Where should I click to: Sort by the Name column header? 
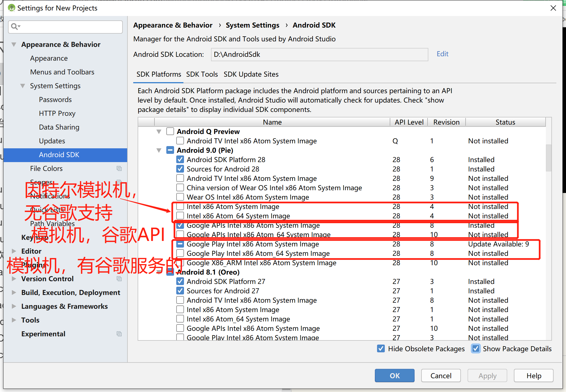point(272,122)
